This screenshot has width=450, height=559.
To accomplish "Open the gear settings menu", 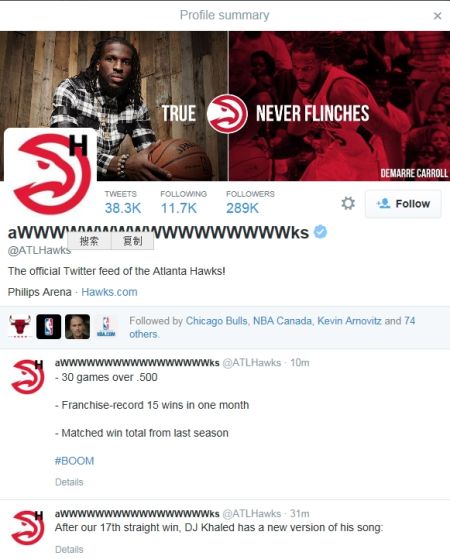I will click(x=348, y=204).
